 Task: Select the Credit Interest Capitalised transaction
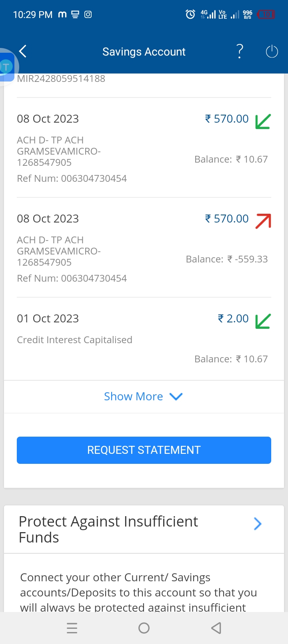(74, 340)
